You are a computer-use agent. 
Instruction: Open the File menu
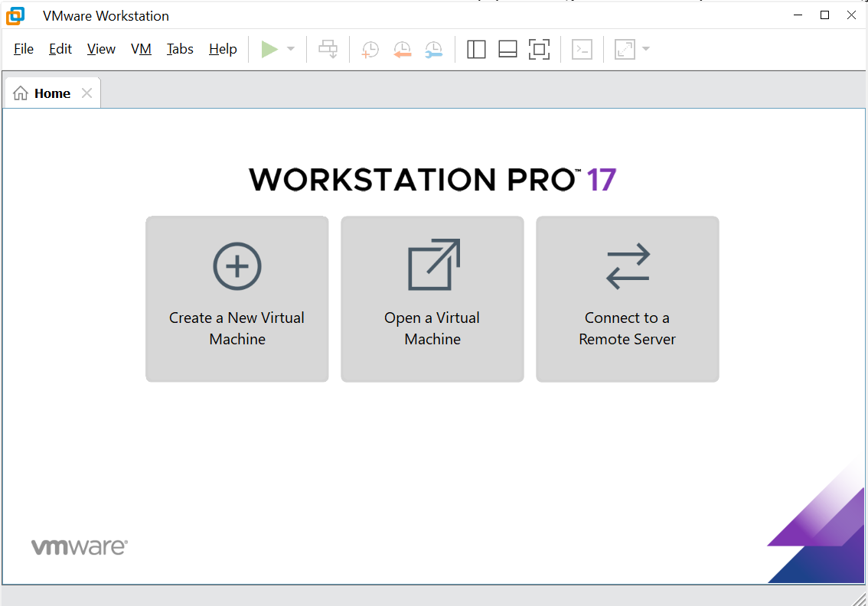(x=24, y=49)
